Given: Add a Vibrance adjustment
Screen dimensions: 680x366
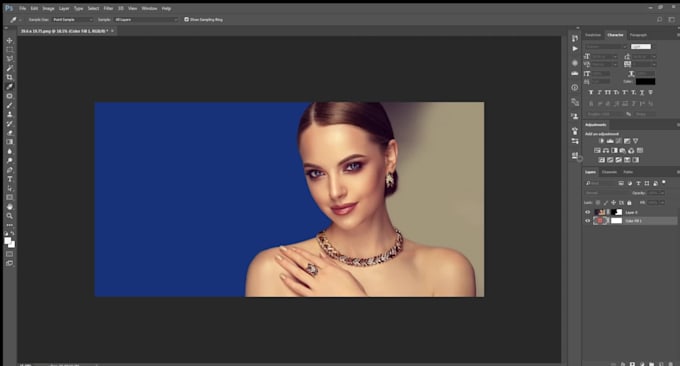Looking at the screenshot, I should 636,141.
